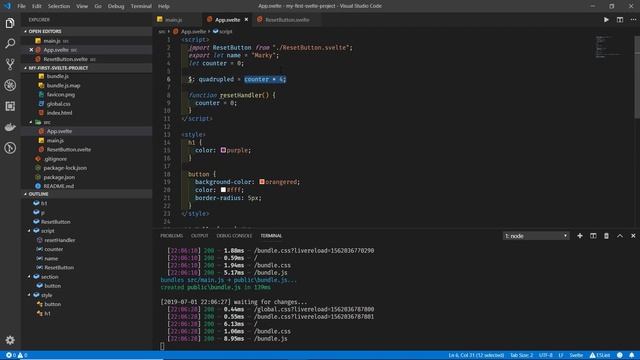Open the Manage gear icon
The height and width of the screenshot is (360, 640).
click(10, 340)
